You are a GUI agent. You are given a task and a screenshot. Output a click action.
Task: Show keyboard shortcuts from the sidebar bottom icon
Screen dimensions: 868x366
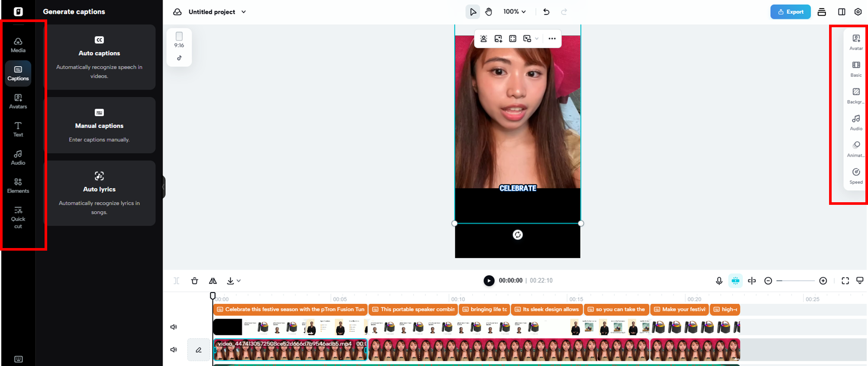pos(18,359)
